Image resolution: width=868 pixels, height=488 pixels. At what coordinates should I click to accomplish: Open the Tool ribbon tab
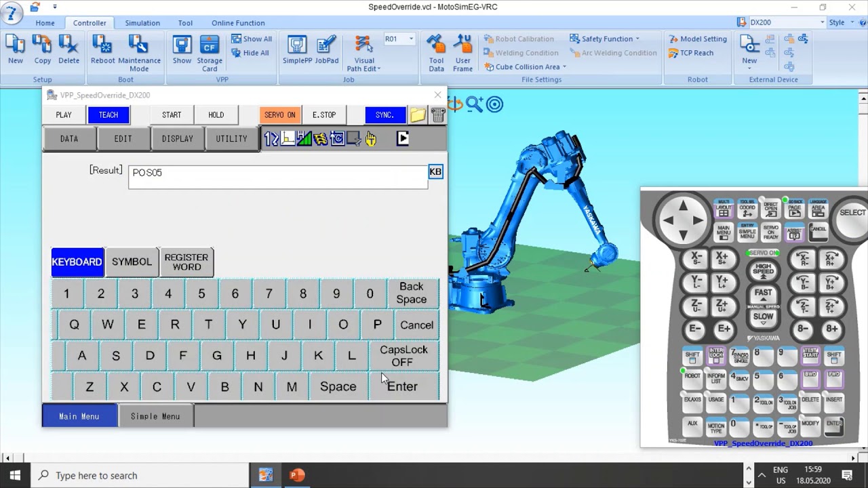185,23
